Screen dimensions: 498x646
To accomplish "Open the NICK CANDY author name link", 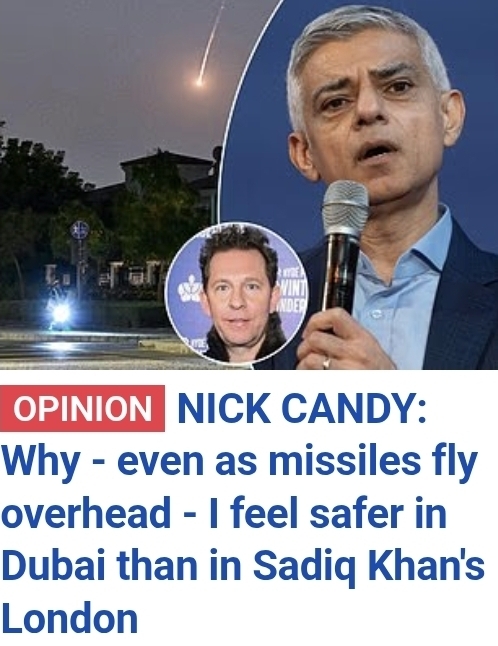I will [x=302, y=408].
